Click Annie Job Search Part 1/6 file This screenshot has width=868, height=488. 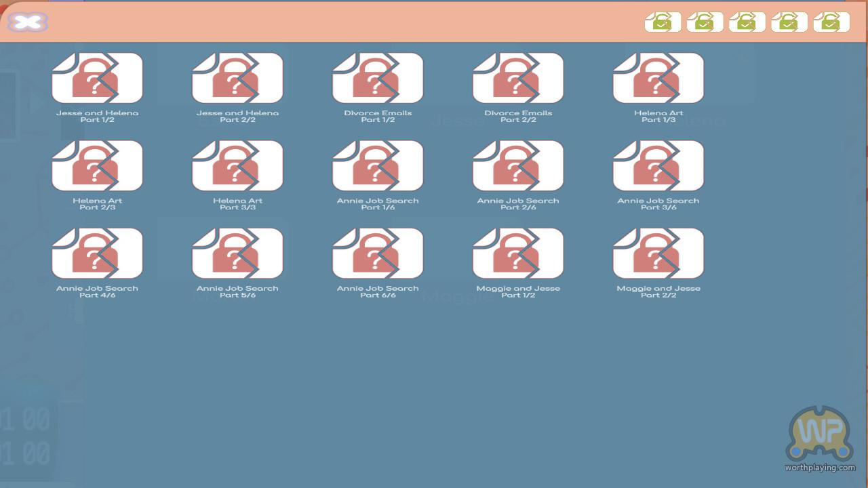378,165
